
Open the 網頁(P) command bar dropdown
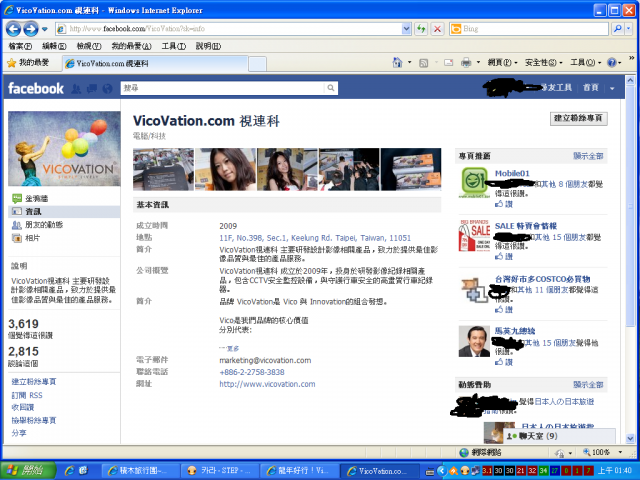502,62
